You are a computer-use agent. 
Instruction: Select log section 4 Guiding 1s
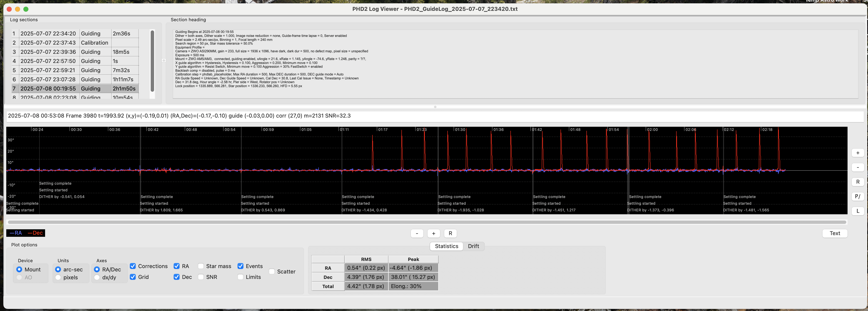[75, 61]
